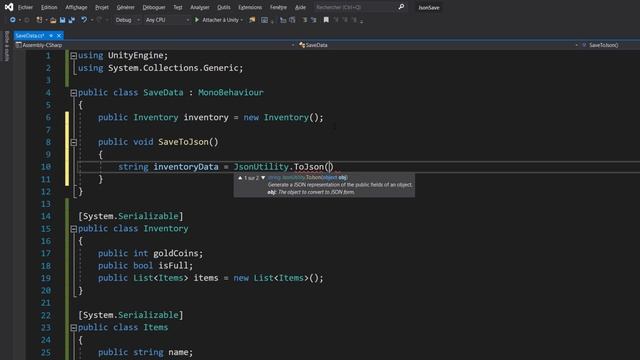Viewport: 640px width, 360px height.
Task: Toggle the bookmark icon in the toolbar
Action: tap(326, 20)
